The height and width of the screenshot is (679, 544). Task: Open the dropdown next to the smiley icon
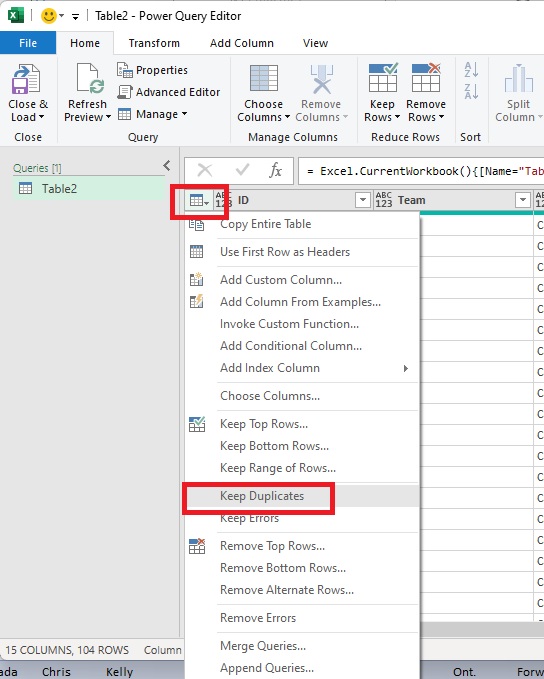[x=62, y=16]
